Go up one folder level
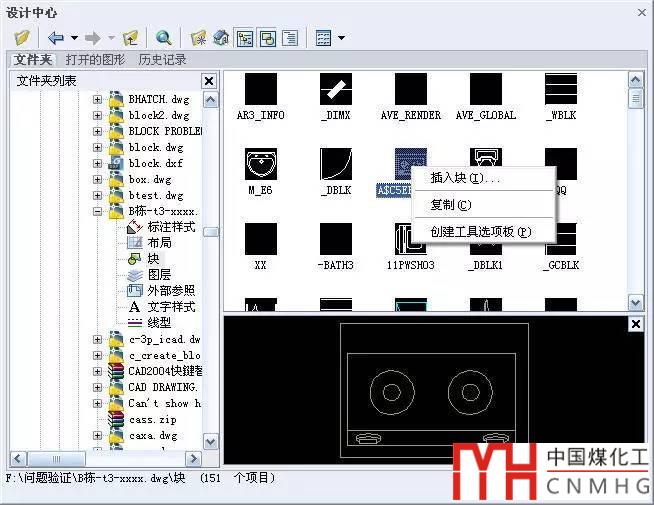Viewport: 654px width, 505px height. (x=130, y=38)
